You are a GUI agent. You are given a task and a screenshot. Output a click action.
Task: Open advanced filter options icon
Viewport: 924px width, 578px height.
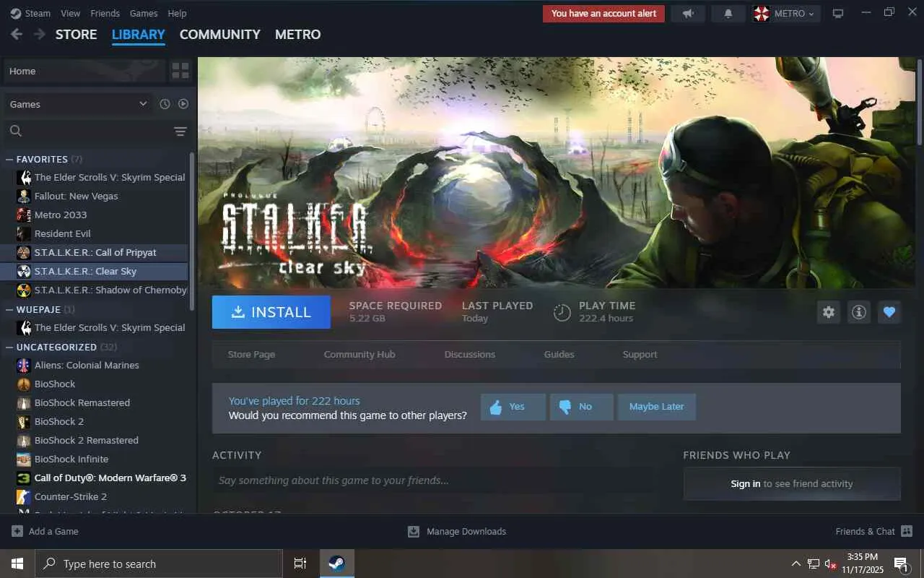tap(180, 131)
